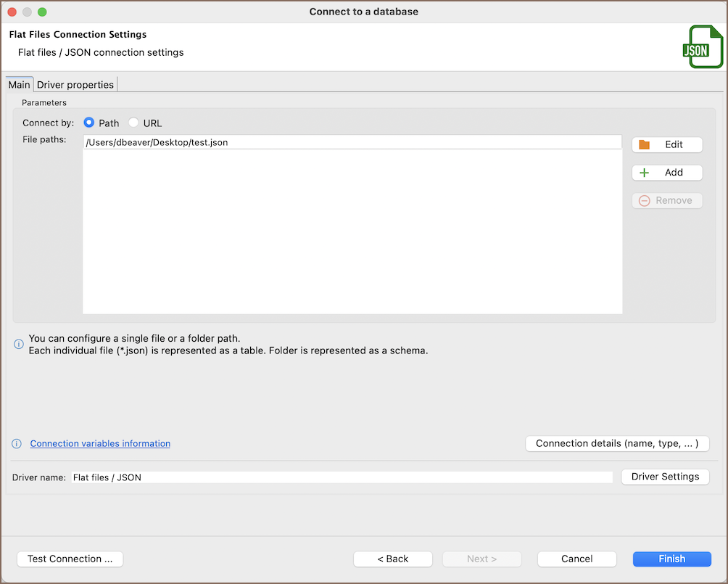This screenshot has width=728, height=584.
Task: Click the Driver name text field
Action: (x=341, y=477)
